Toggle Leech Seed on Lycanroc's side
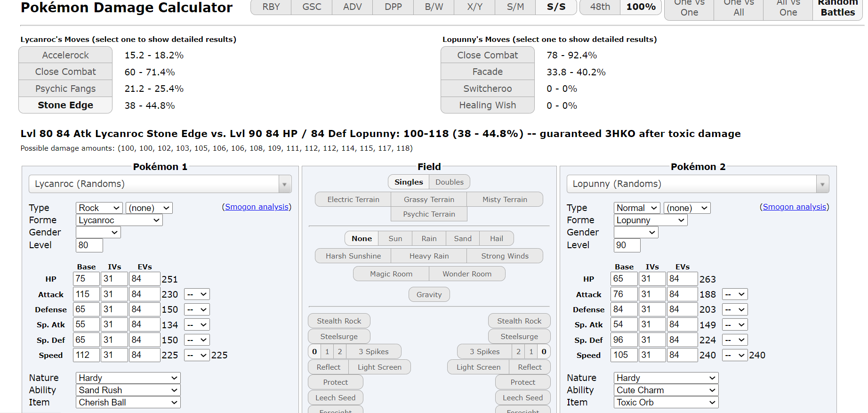The image size is (868, 413). pyautogui.click(x=335, y=397)
